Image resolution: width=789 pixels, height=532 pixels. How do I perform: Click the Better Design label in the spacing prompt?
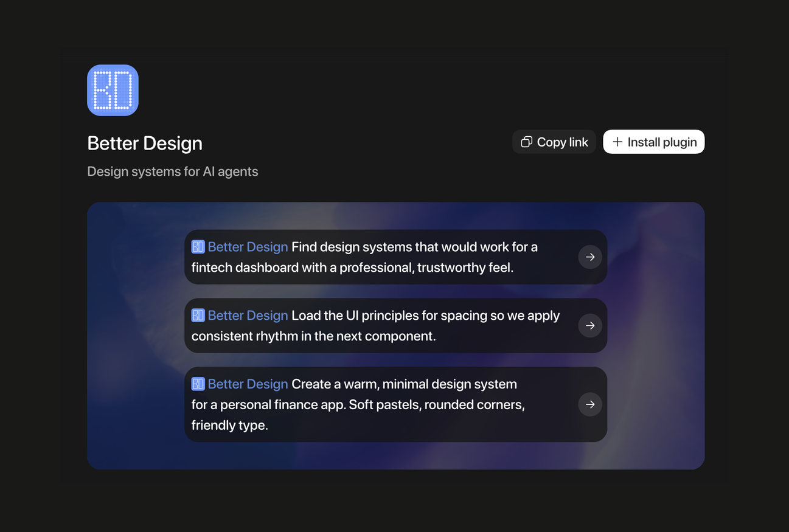click(248, 316)
